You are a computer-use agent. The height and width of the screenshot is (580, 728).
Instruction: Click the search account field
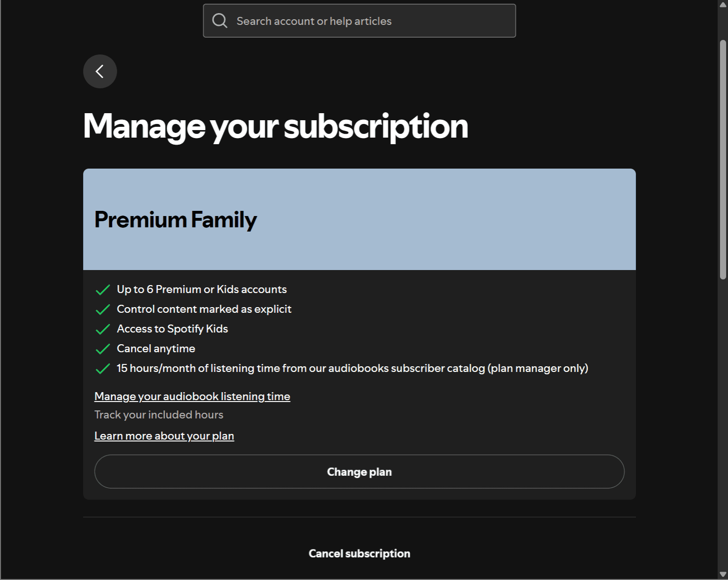click(x=359, y=20)
